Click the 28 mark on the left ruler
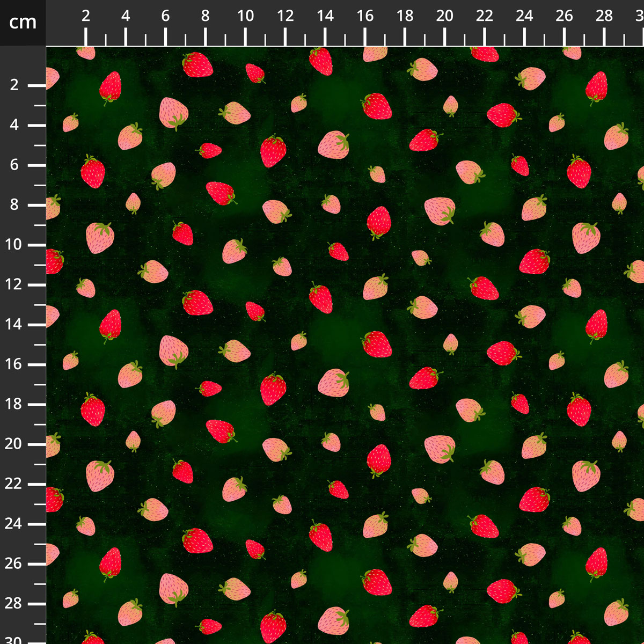 coord(14,603)
